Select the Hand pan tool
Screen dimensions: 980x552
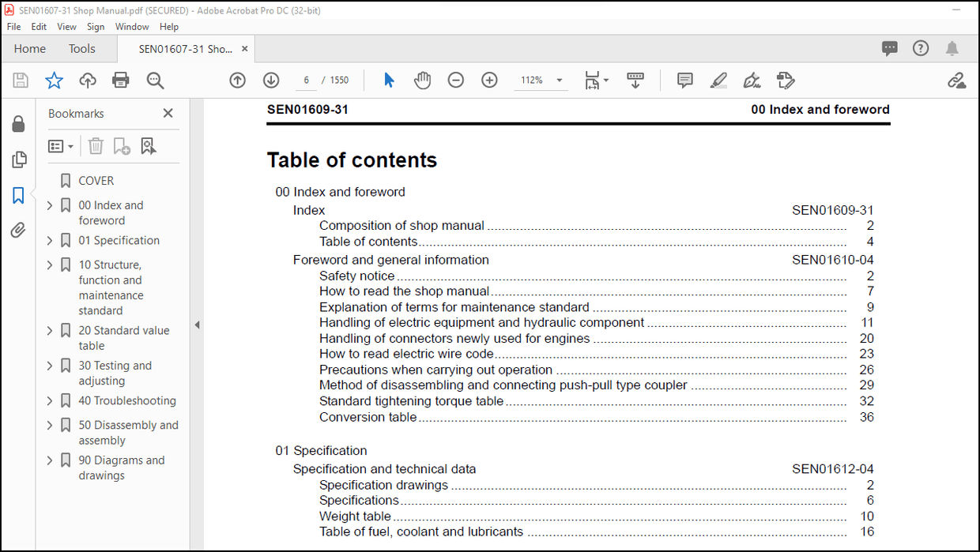(x=423, y=80)
